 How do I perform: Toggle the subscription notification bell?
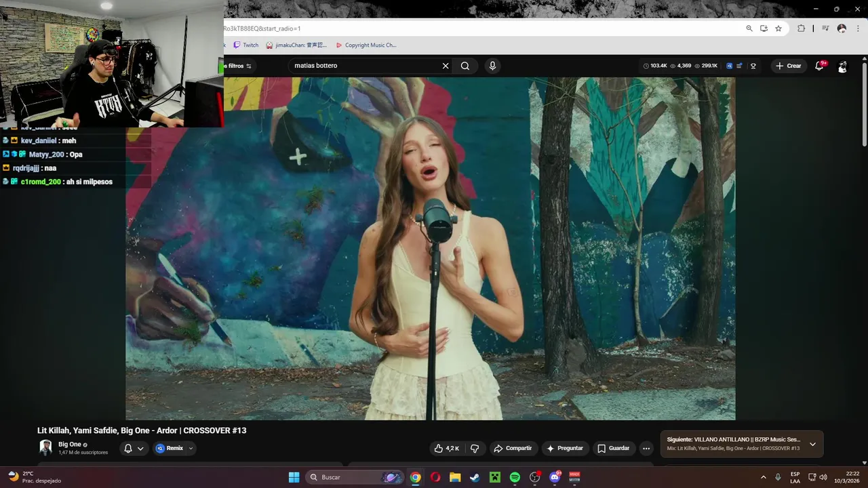(134, 448)
